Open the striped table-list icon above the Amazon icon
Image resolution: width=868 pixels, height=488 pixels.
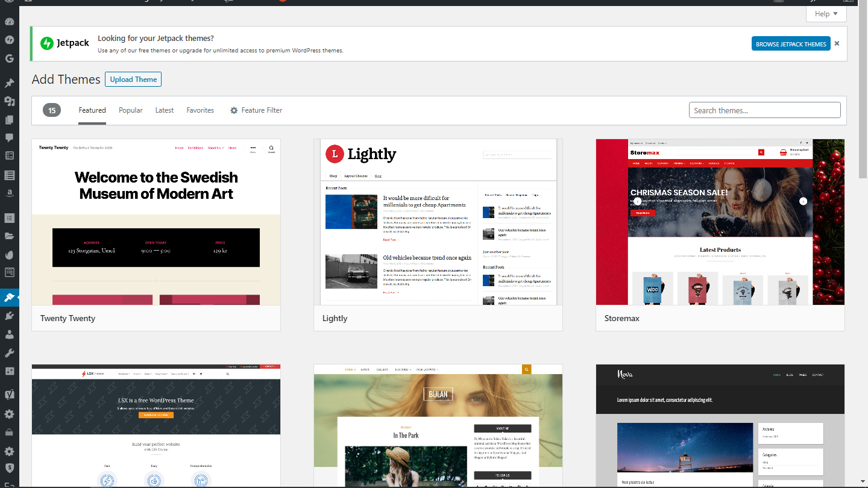[9, 175]
